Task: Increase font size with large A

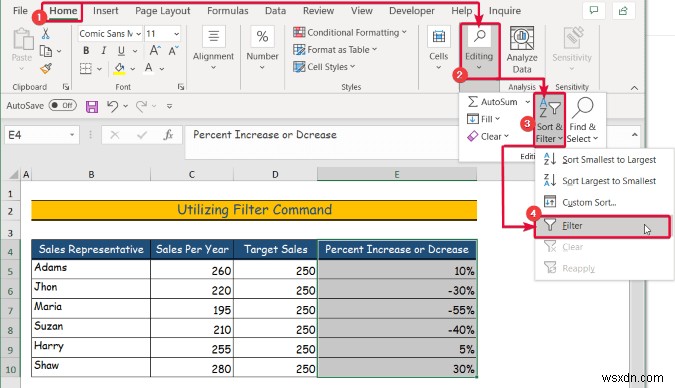Action: (155, 51)
